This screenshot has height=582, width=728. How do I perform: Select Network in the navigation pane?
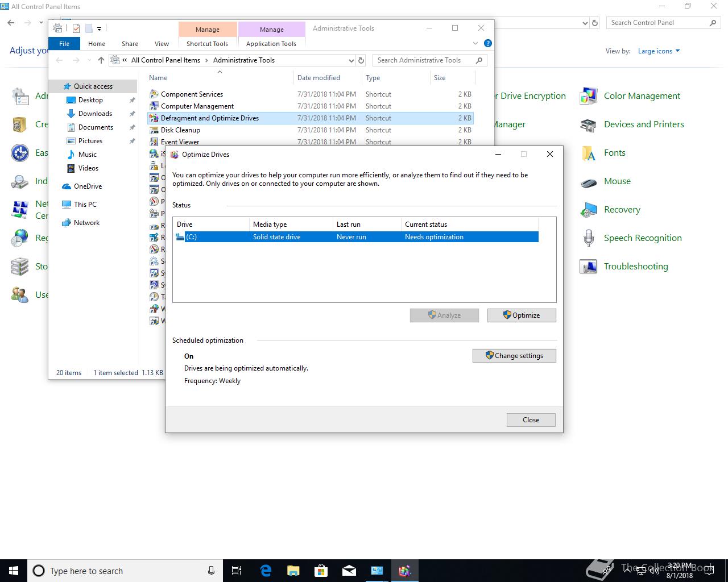pos(86,223)
